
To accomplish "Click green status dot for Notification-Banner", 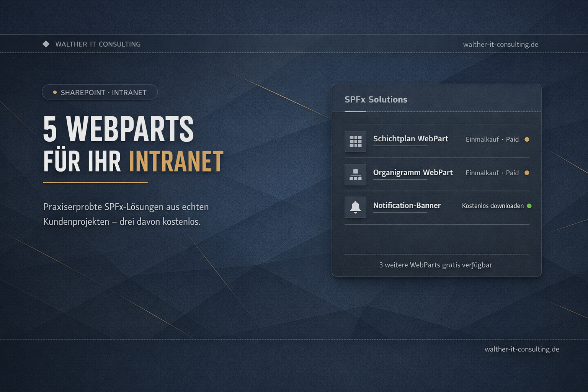I will pyautogui.click(x=529, y=206).
